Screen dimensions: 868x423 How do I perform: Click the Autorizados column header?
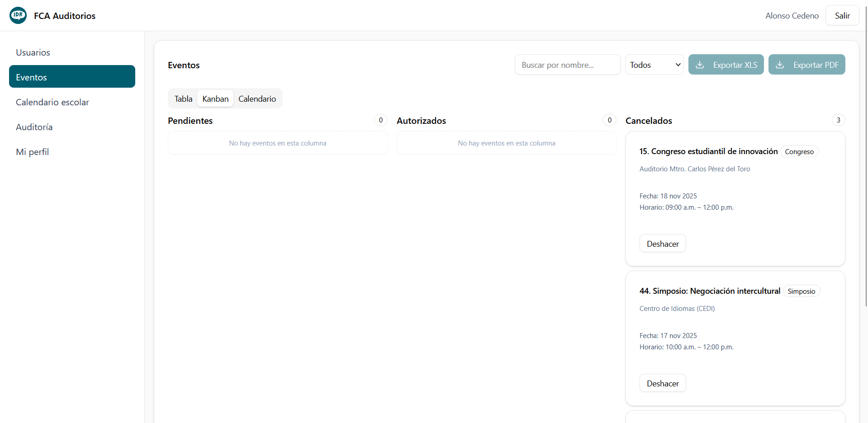421,121
